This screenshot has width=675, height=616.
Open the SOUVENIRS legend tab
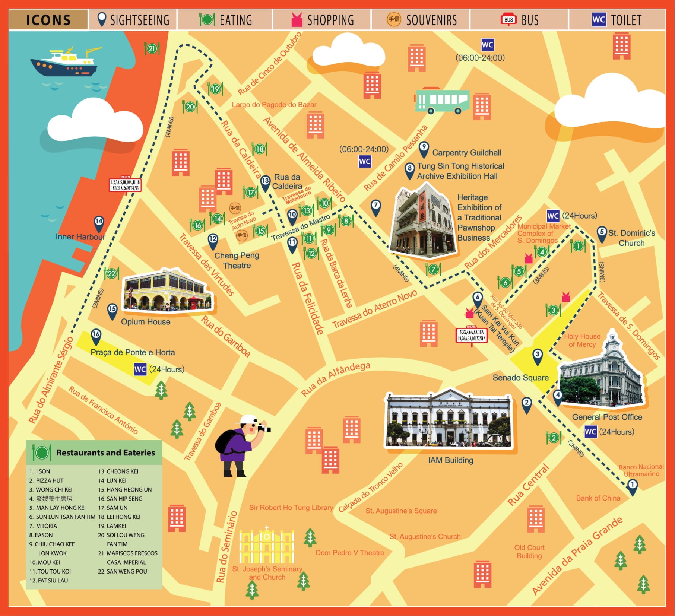click(x=421, y=20)
